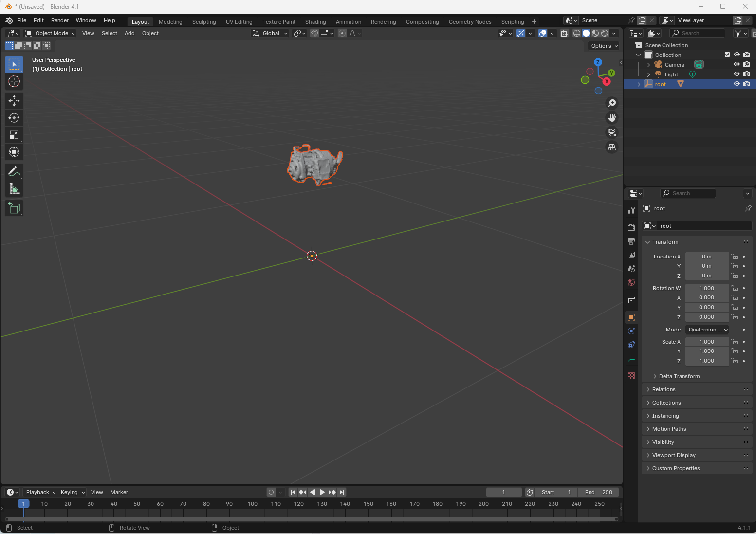Expand the Delta Transform section
The height and width of the screenshot is (534, 756).
coord(679,376)
